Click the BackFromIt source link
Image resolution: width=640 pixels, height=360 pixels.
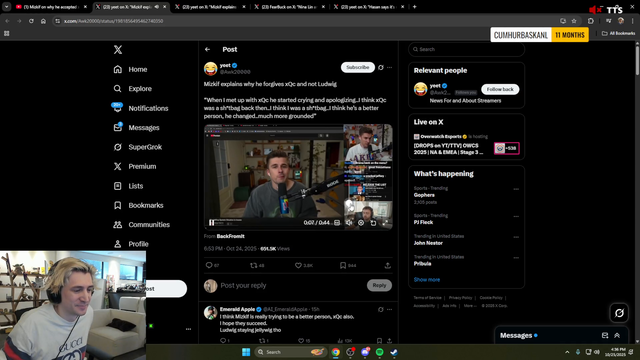pos(231,236)
